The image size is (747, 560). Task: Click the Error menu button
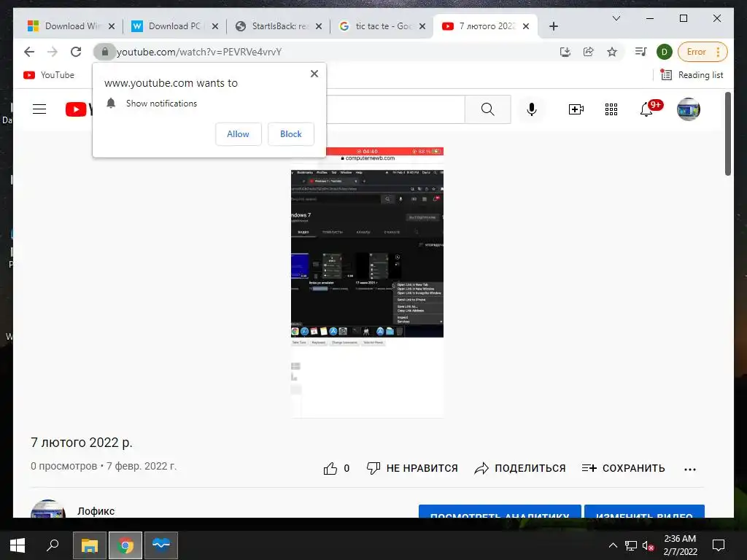(703, 52)
